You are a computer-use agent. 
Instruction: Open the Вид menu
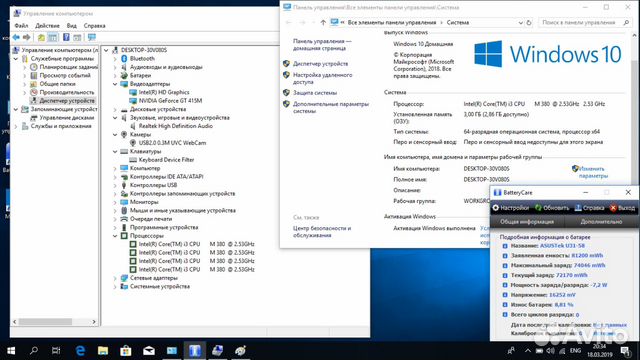pos(72,26)
